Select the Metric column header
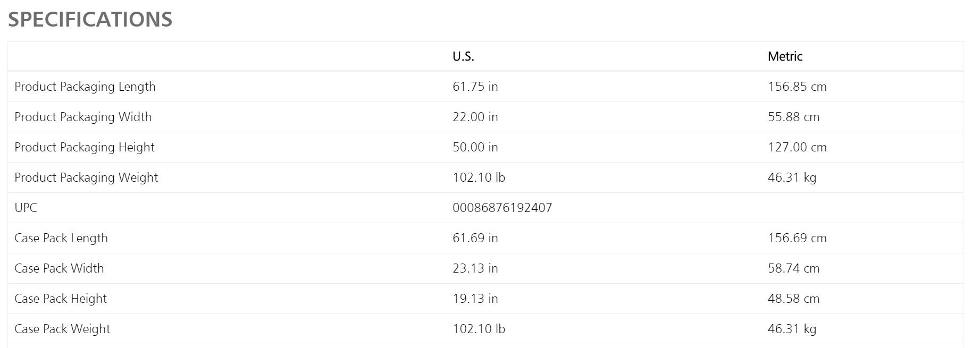The image size is (980, 348). [x=785, y=56]
